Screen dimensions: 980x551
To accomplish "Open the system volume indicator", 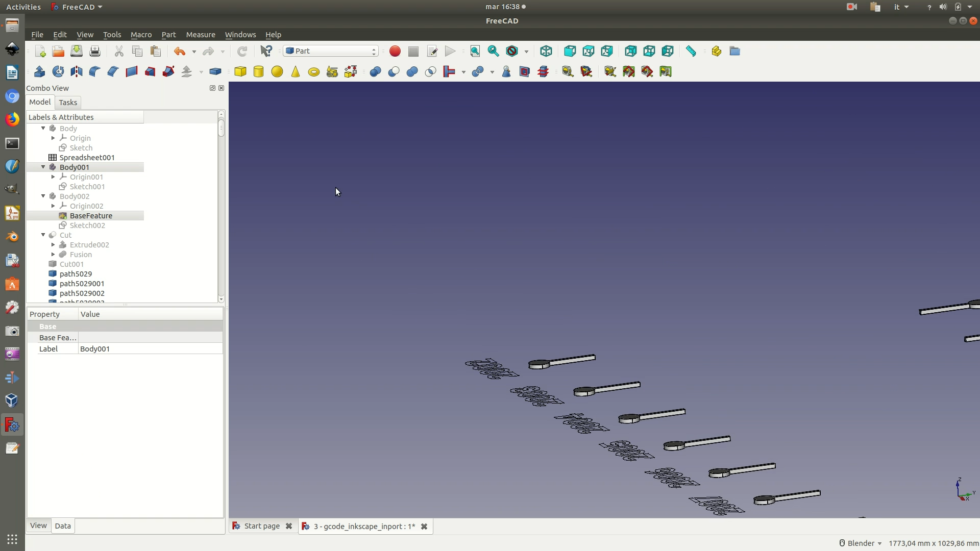I will pyautogui.click(x=943, y=7).
